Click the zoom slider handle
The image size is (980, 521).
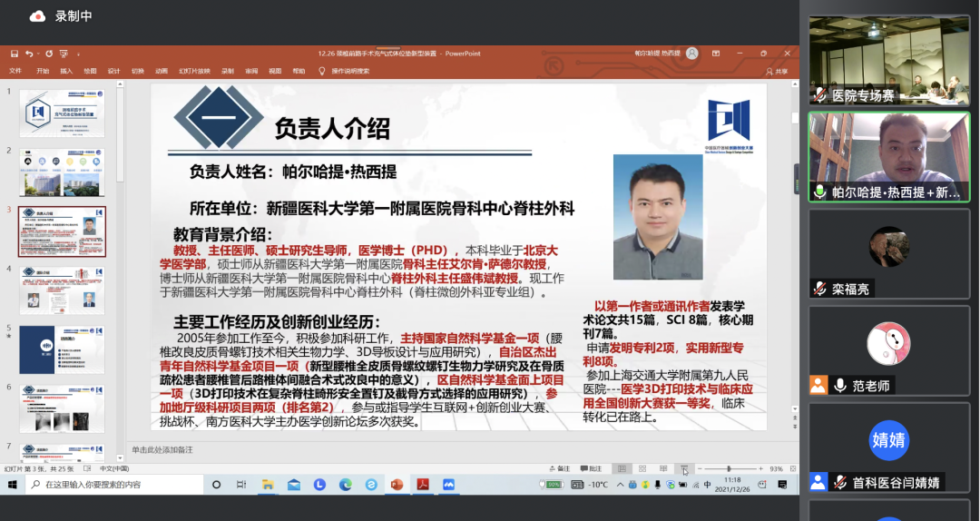pos(729,468)
